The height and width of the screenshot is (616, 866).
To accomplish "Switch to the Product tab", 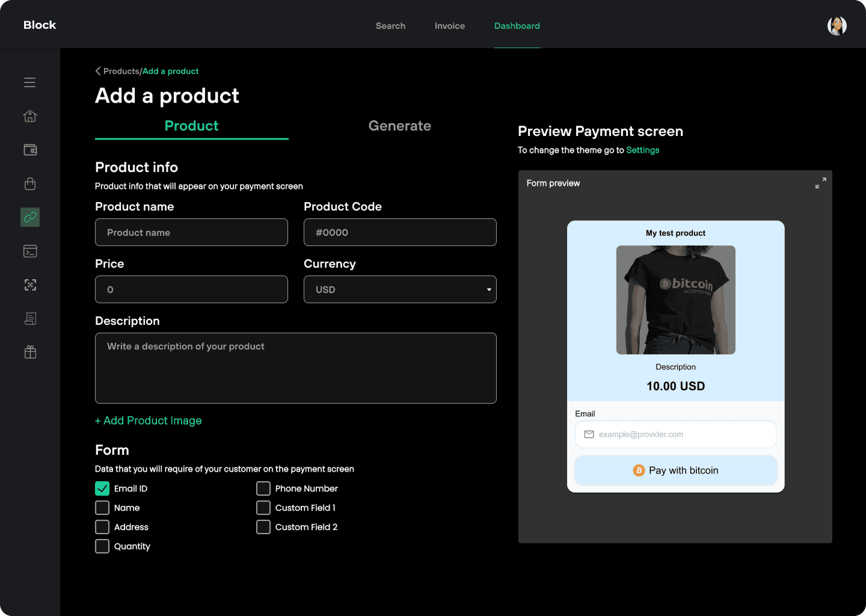I will [192, 126].
